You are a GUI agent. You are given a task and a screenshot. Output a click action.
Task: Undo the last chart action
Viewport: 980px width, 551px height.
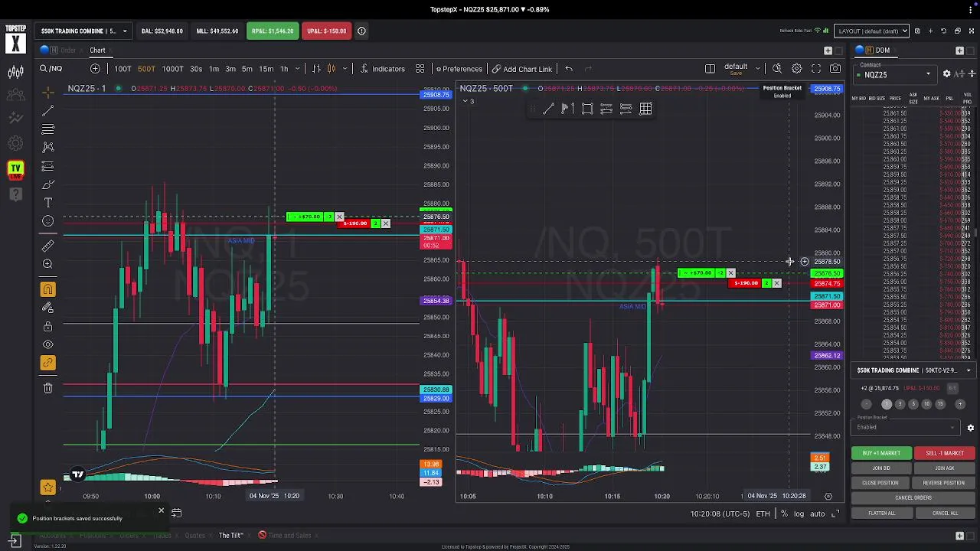coord(569,69)
